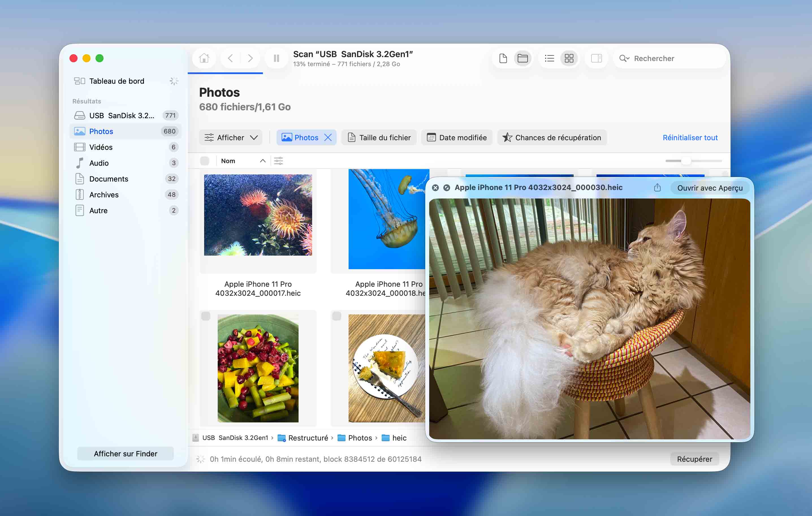Click the folder view icon in the toolbar
This screenshot has height=516, width=812.
[x=522, y=58]
